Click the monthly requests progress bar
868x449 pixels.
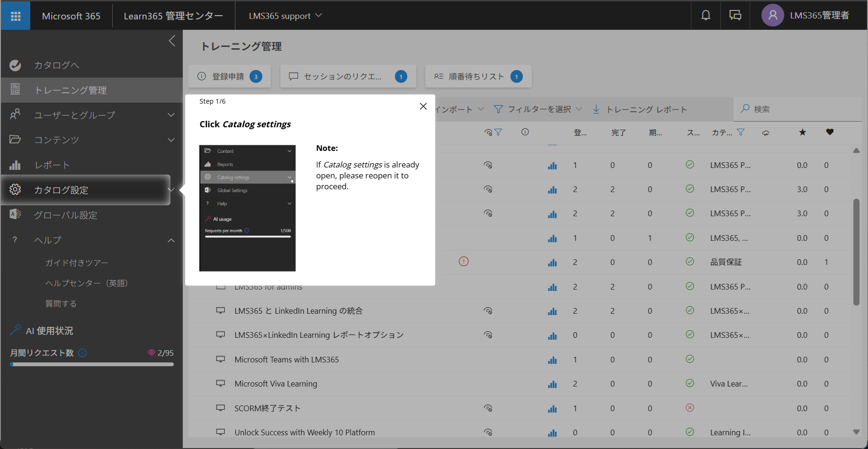tap(92, 364)
